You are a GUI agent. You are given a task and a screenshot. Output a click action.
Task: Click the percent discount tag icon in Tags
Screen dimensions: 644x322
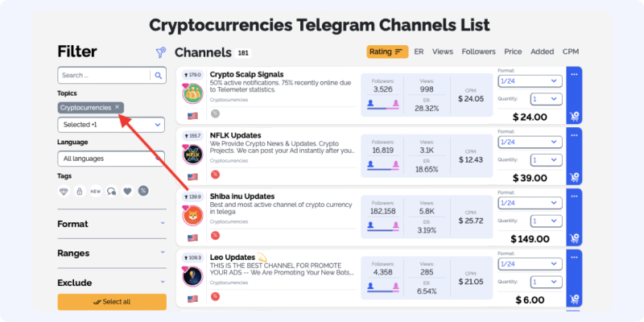[143, 191]
